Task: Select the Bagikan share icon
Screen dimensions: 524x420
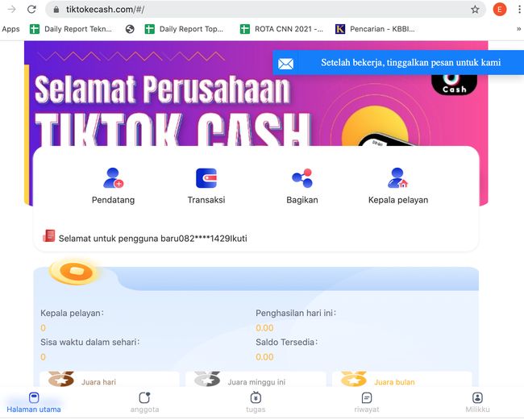Action: 302,178
